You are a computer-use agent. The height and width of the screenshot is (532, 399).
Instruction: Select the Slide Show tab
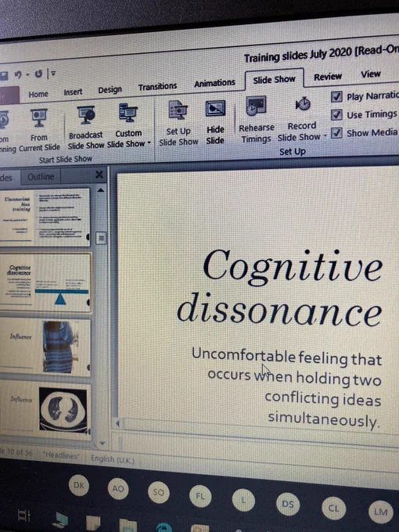tap(274, 79)
